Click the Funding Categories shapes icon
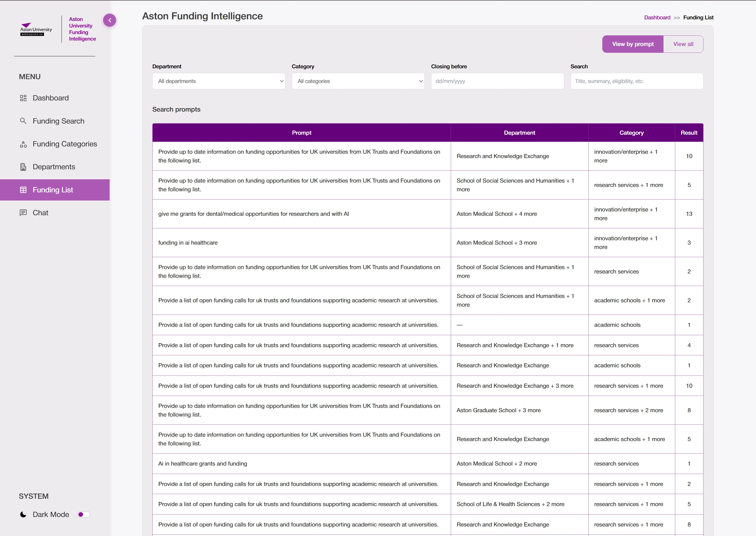Viewport: 756px width, 536px height. (x=23, y=144)
